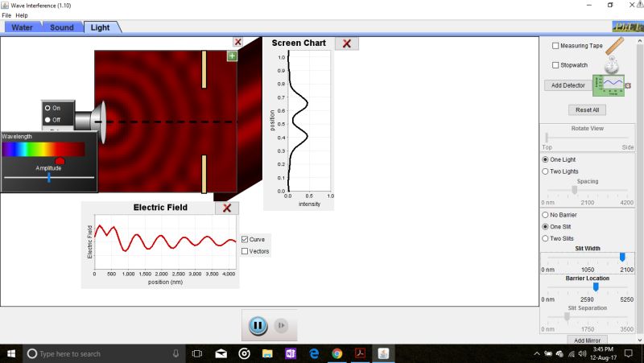Click the Spacing slider handle
This screenshot has width=644, height=363.
click(575, 190)
